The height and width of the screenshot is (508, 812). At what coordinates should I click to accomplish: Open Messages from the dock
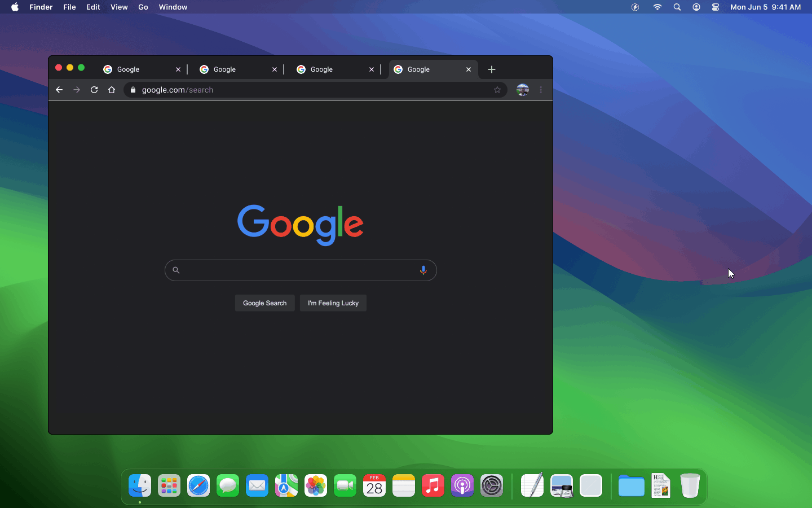pos(228,485)
